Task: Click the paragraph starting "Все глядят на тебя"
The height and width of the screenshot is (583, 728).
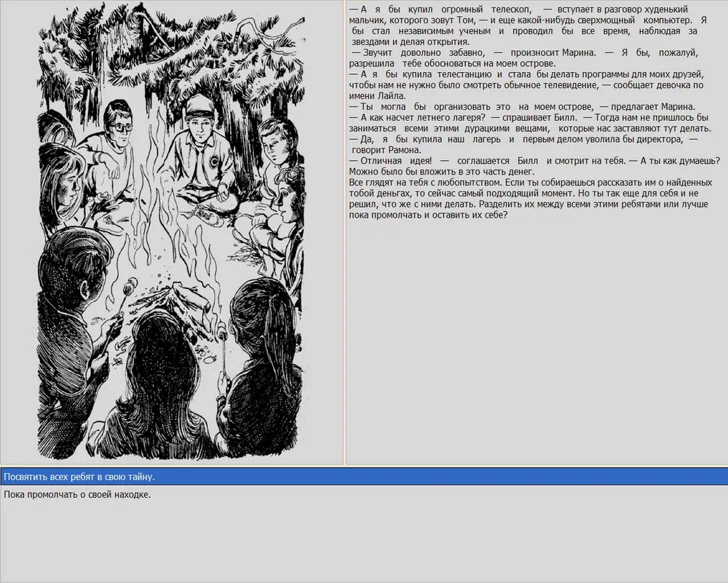Action: (530, 199)
